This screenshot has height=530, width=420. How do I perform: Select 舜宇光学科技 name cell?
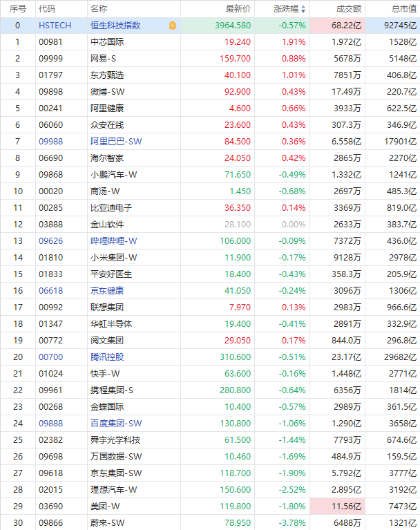pyautogui.click(x=134, y=439)
